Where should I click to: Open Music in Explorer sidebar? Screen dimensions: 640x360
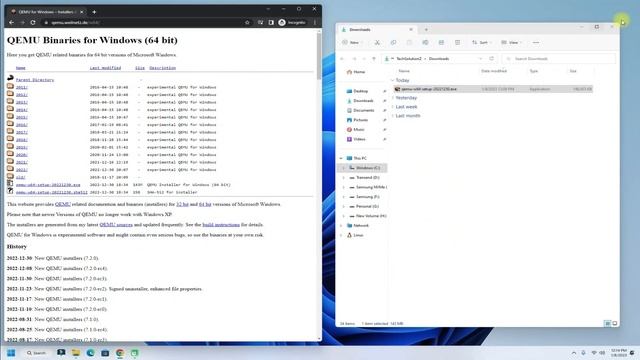[356, 129]
